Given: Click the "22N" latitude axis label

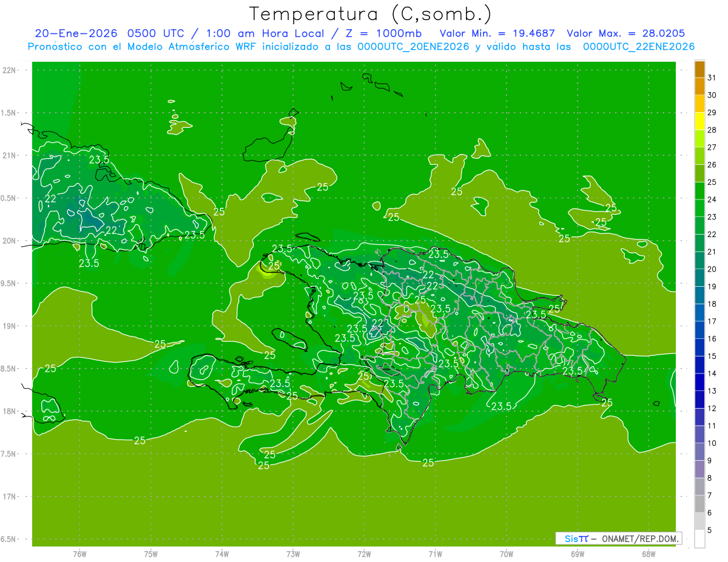Looking at the screenshot, I should pos(8,70).
